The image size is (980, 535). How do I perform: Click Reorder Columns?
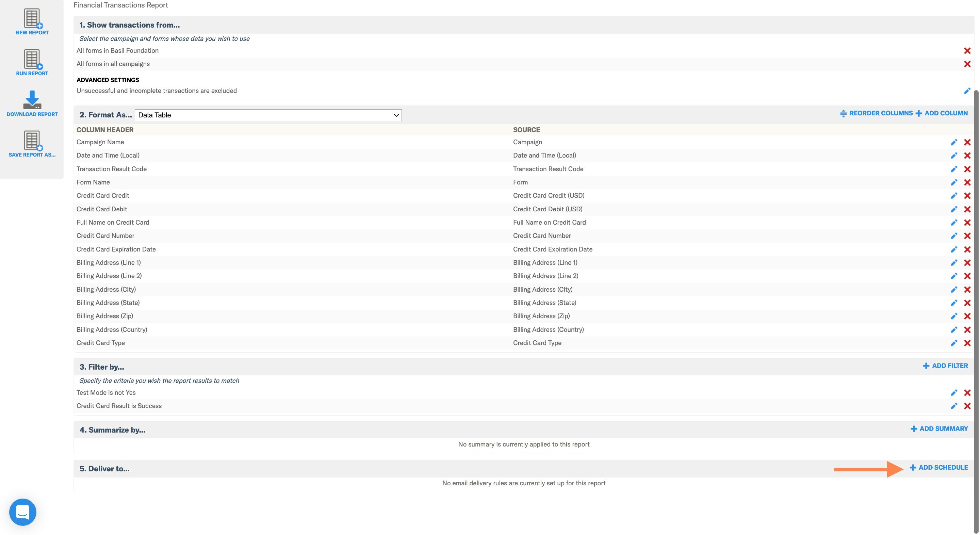coord(876,113)
